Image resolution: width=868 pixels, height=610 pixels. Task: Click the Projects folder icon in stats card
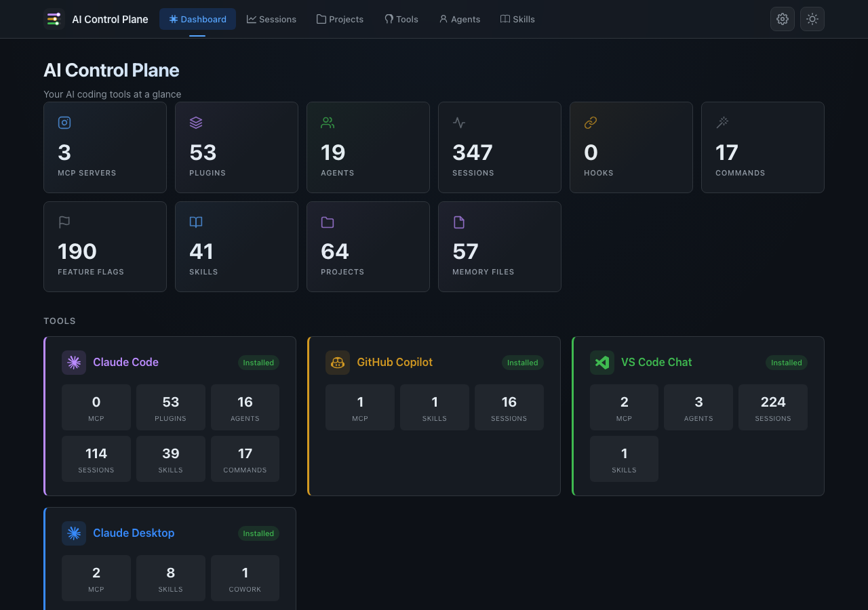point(328,222)
